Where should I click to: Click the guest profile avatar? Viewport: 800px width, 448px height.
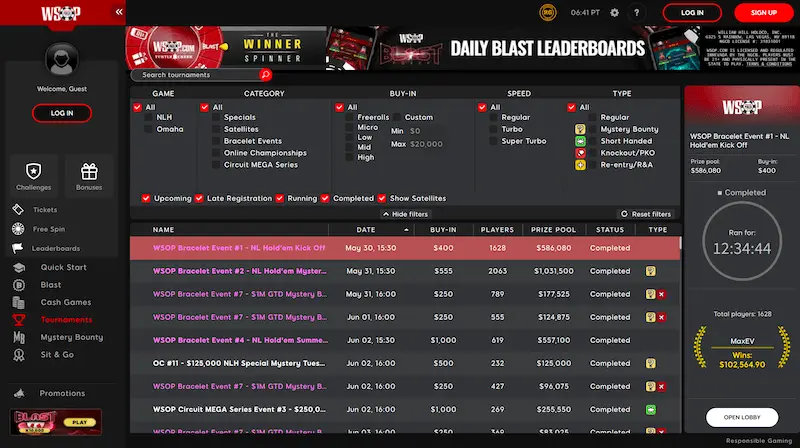click(62, 60)
